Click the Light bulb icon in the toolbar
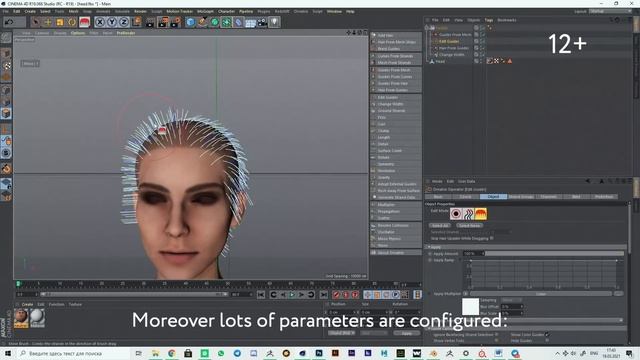Image resolution: width=640 pixels, height=360 pixels. click(274, 22)
